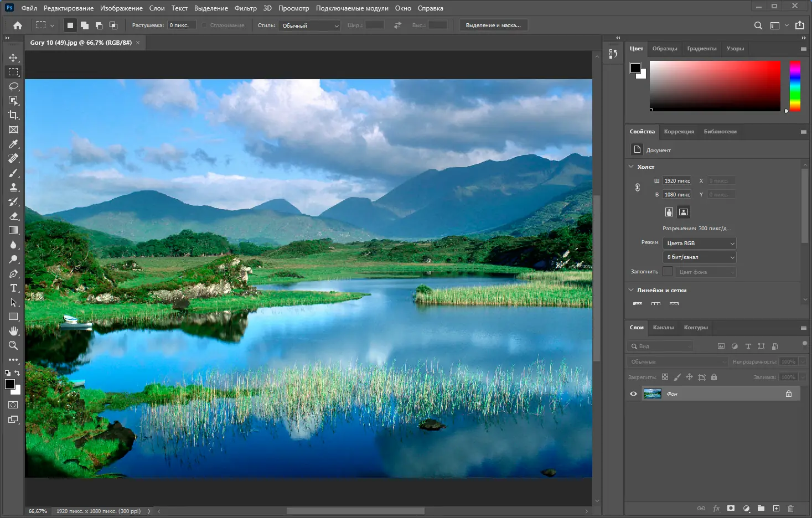Collapse the Холст section in Properties

(x=631, y=166)
